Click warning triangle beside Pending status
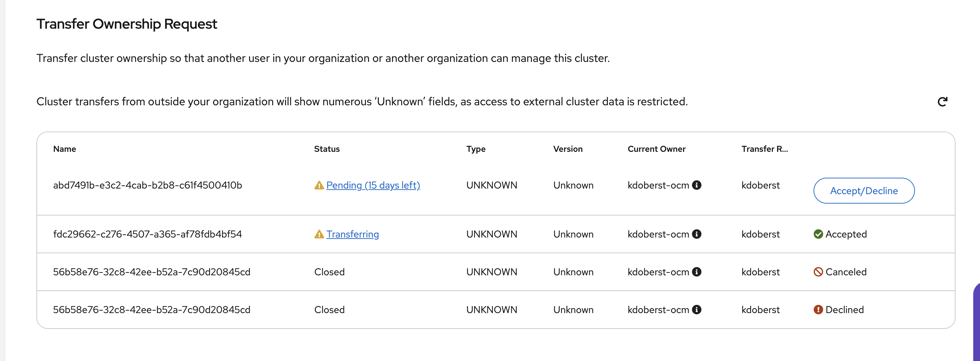 pyautogui.click(x=319, y=185)
